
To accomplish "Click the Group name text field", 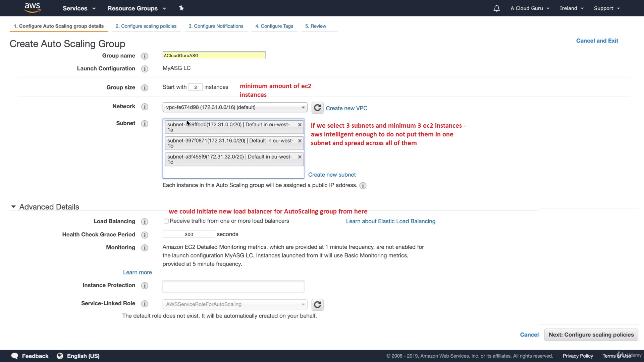I will [214, 56].
